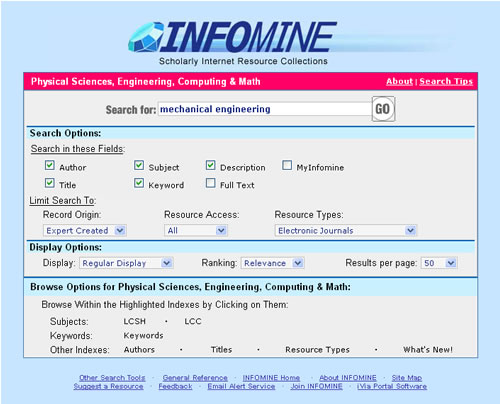The width and height of the screenshot is (500, 404).
Task: Open Email Alert Service link
Action: point(241,386)
